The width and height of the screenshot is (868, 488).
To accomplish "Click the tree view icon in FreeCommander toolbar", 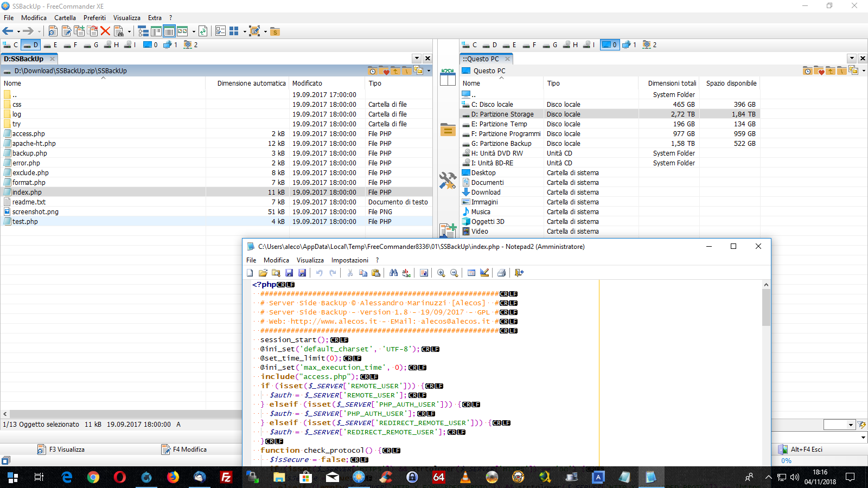I will (x=143, y=31).
